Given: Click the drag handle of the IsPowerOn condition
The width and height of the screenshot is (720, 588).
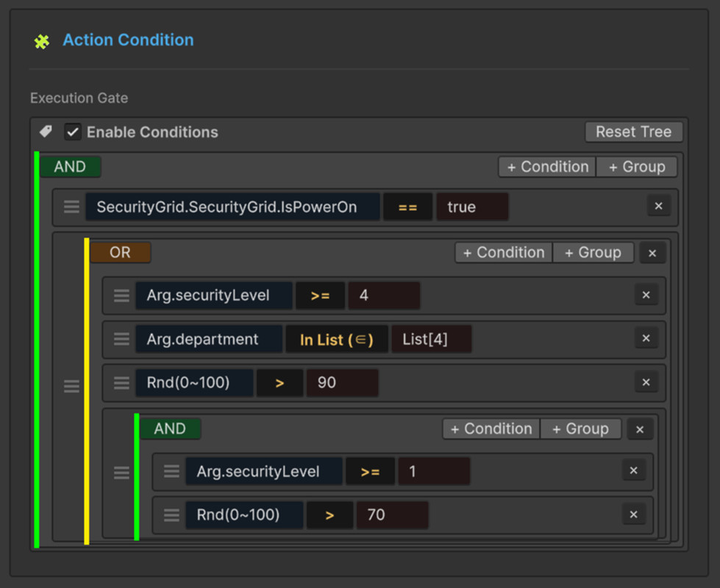Looking at the screenshot, I should point(71,207).
